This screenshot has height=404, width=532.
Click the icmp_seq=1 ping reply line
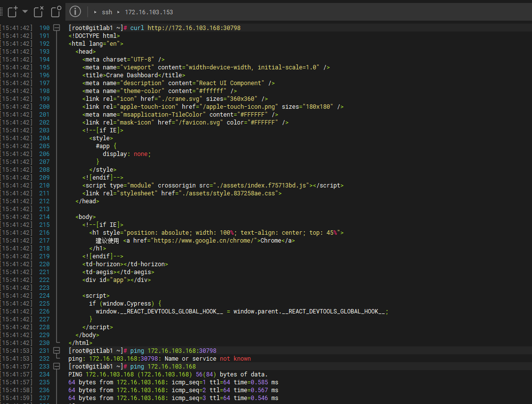click(x=172, y=382)
